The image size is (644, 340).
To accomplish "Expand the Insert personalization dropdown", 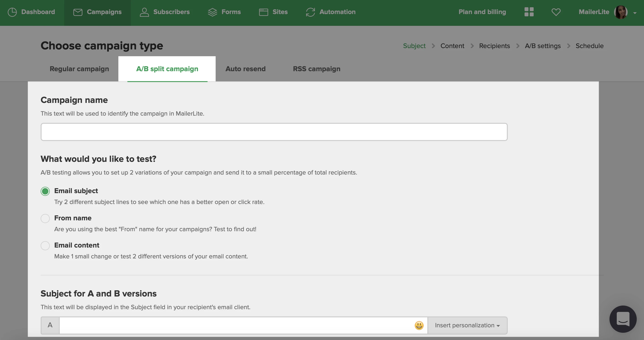I will [467, 325].
